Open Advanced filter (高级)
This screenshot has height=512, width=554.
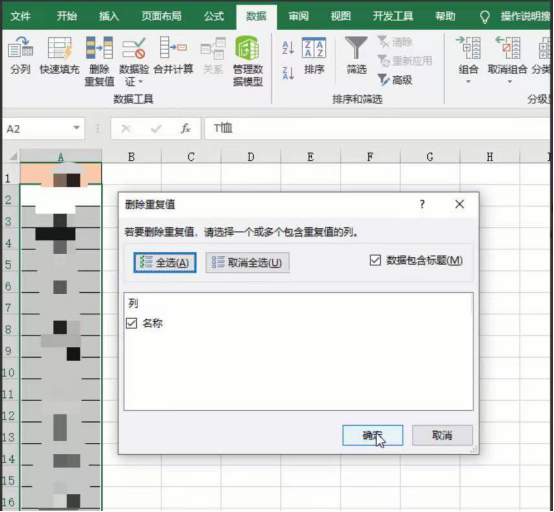[x=395, y=80]
